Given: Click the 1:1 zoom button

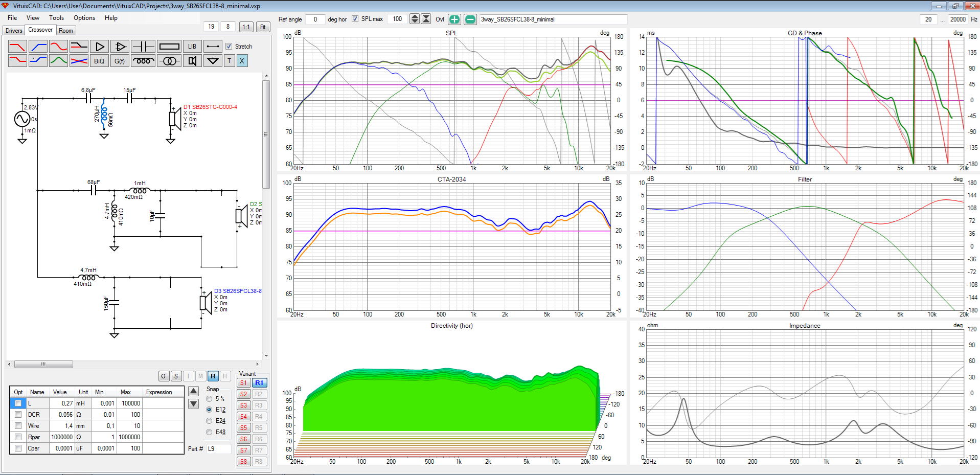Looking at the screenshot, I should coord(246,27).
